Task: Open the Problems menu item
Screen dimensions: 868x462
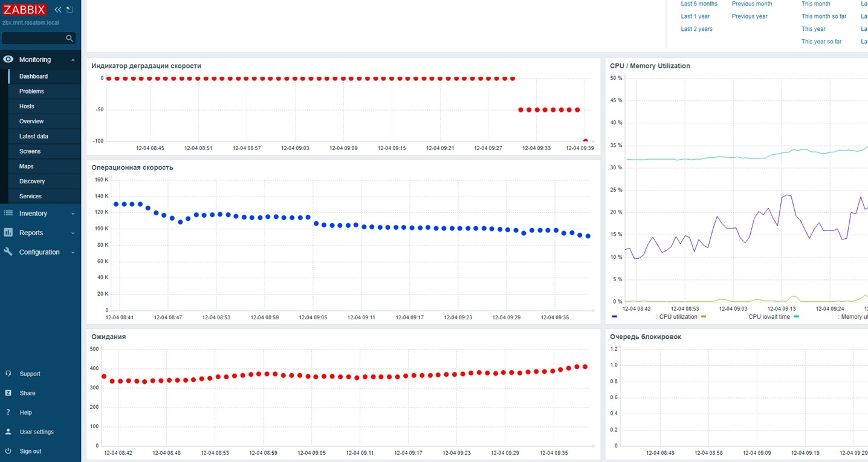Action: [31, 91]
